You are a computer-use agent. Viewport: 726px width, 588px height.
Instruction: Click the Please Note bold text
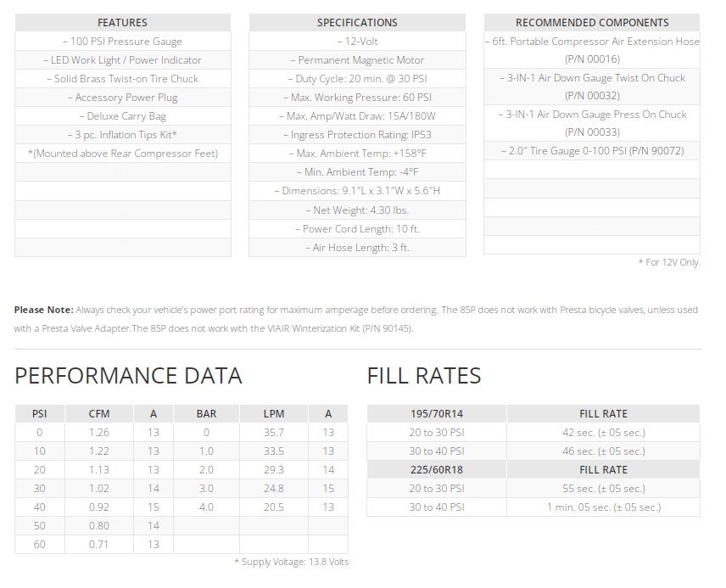pos(44,311)
